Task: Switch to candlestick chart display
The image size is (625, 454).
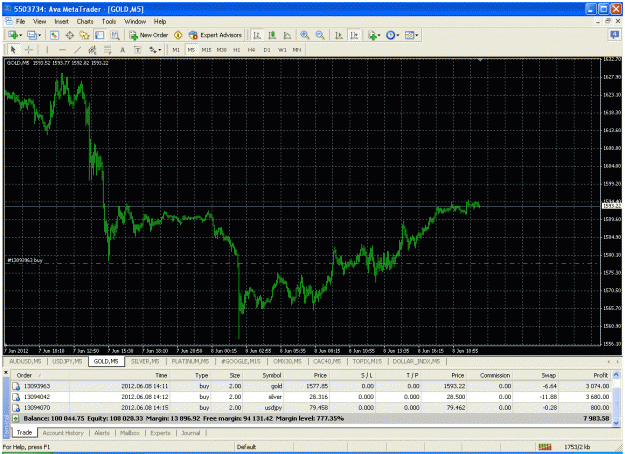Action: coord(272,35)
